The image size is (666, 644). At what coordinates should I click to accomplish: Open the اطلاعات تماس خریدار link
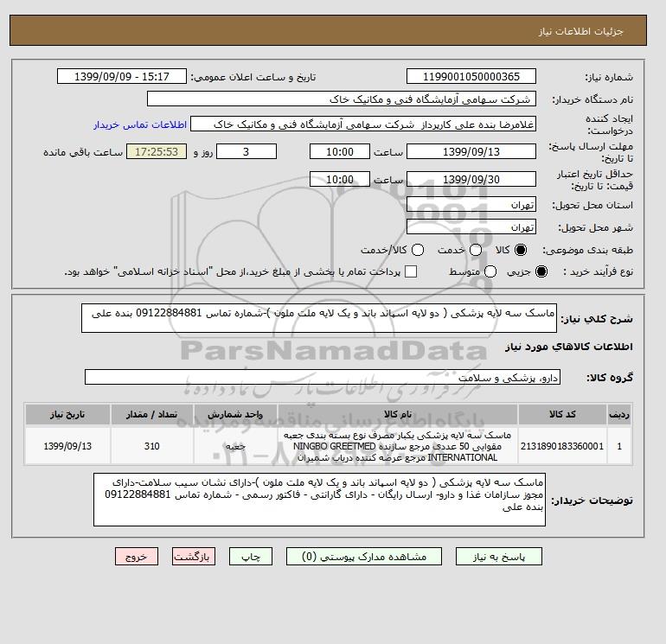click(x=140, y=124)
